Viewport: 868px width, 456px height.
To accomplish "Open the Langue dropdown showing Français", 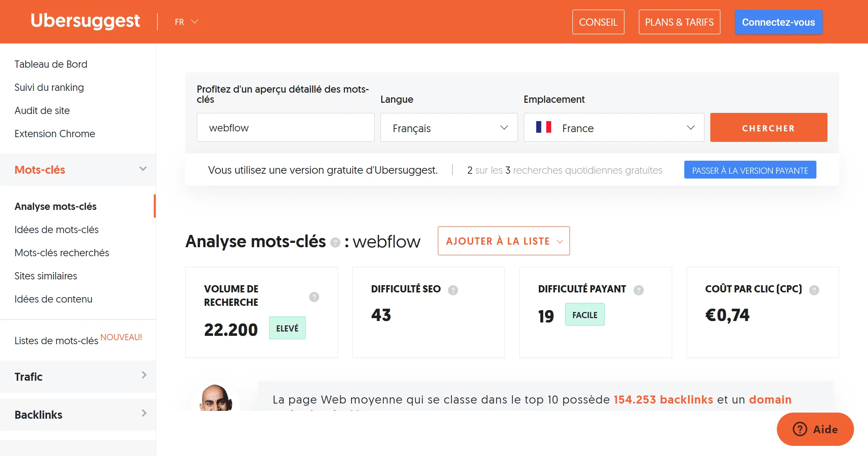I will 448,127.
